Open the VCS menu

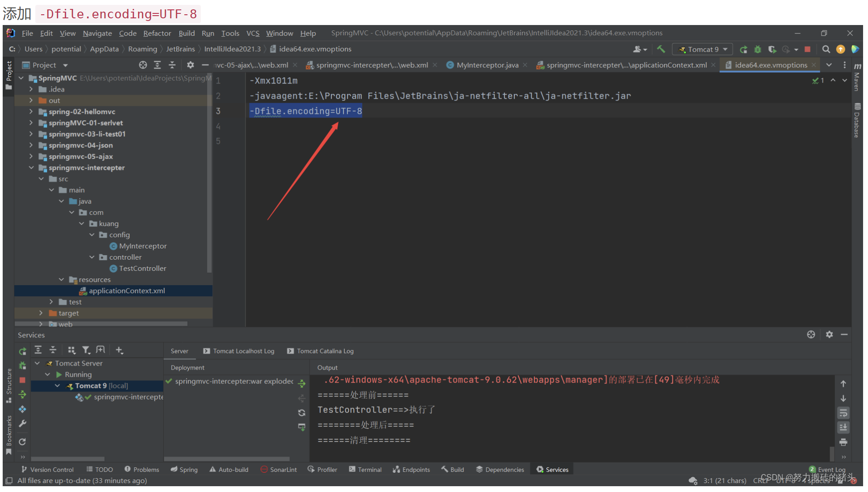(253, 33)
